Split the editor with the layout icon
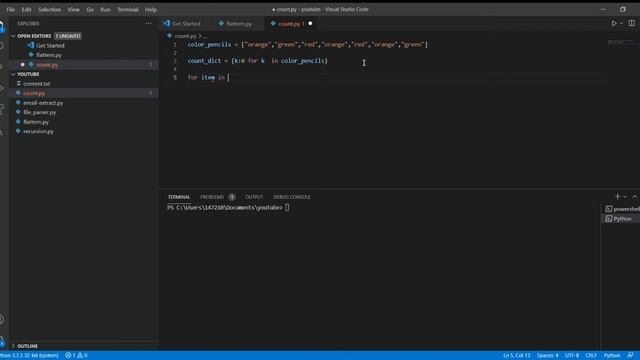This screenshot has height=360, width=640. pos(631,23)
